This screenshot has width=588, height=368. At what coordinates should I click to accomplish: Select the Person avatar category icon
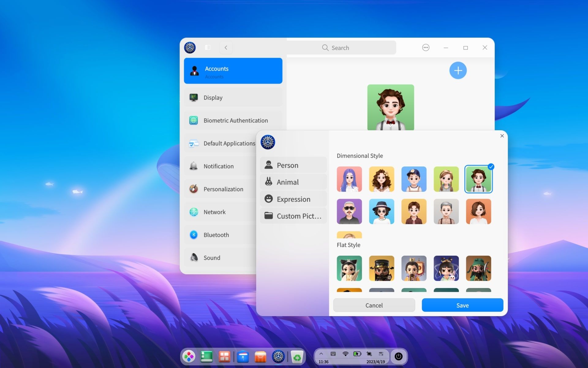(269, 165)
